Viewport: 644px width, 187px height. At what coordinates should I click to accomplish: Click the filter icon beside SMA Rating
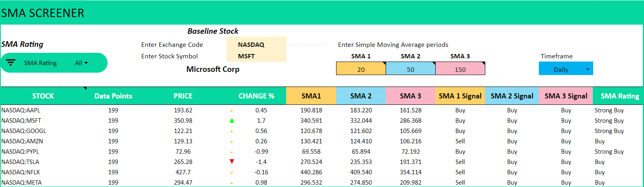(x=11, y=63)
